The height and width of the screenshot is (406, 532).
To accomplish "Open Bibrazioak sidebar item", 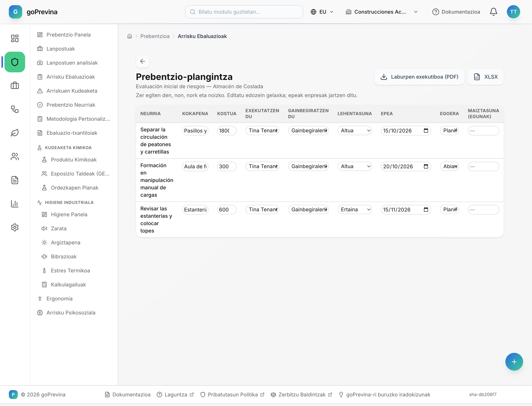I will pos(76,257).
